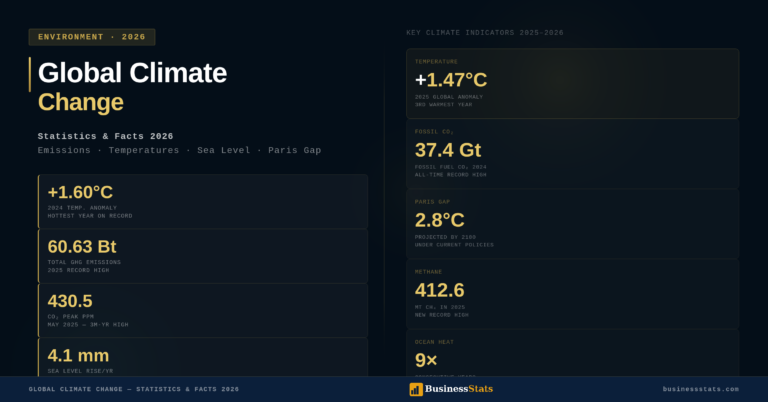Click the 'PROJECTED BY 2100' caption
Screen dimensions: 768x402
coord(445,237)
